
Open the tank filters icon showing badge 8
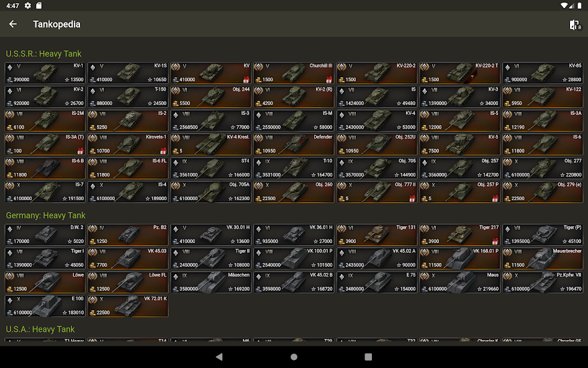pos(573,24)
